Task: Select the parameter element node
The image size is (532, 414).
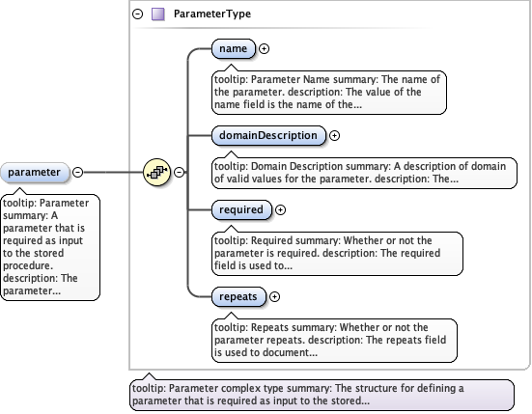Action: (35, 172)
